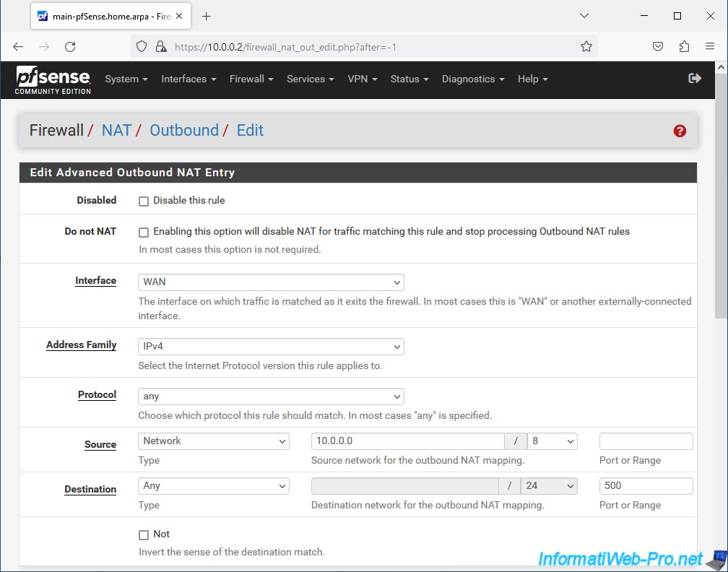
Task: Tick the Not destination checkbox
Action: pos(144,535)
